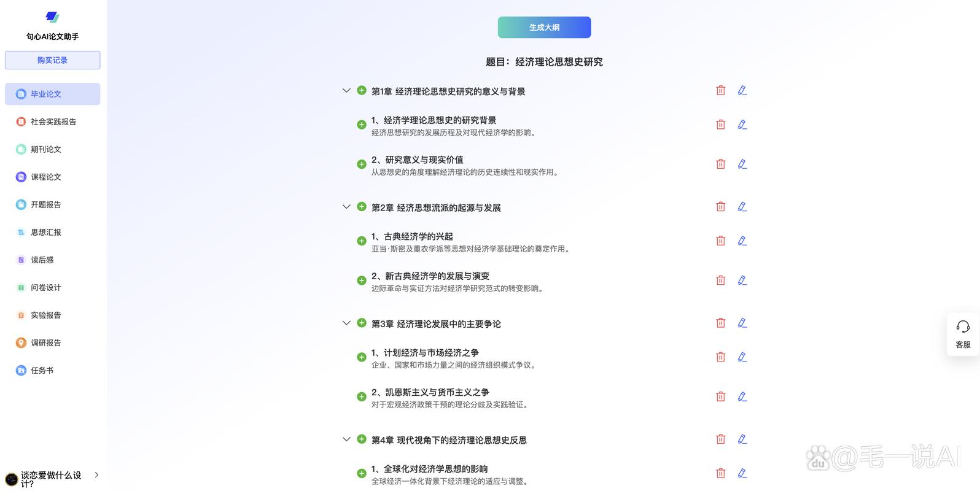Delete section 计划经济与市场经济之争
The height and width of the screenshot is (491, 980).
(x=721, y=357)
